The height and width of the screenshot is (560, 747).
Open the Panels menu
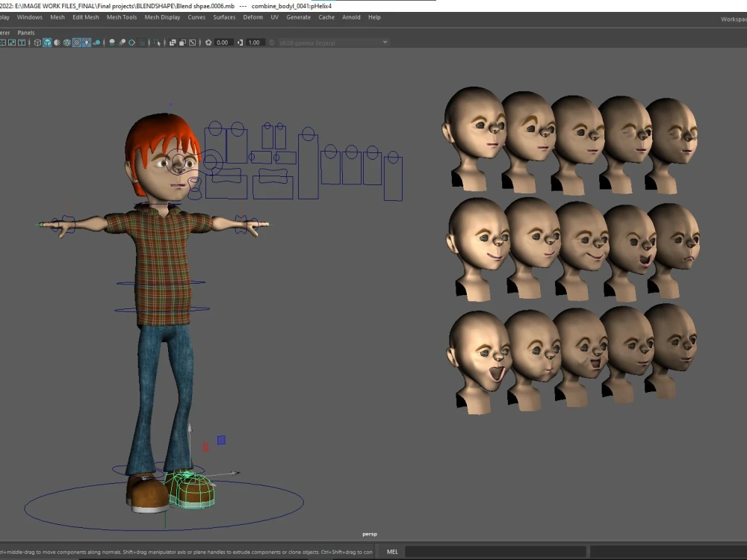pyautogui.click(x=26, y=32)
